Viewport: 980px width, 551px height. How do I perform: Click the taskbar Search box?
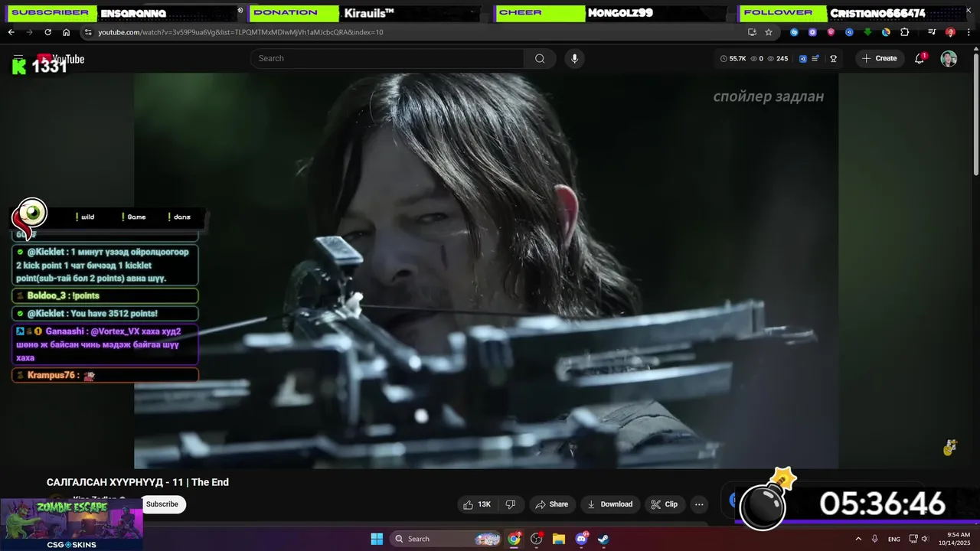pyautogui.click(x=447, y=539)
